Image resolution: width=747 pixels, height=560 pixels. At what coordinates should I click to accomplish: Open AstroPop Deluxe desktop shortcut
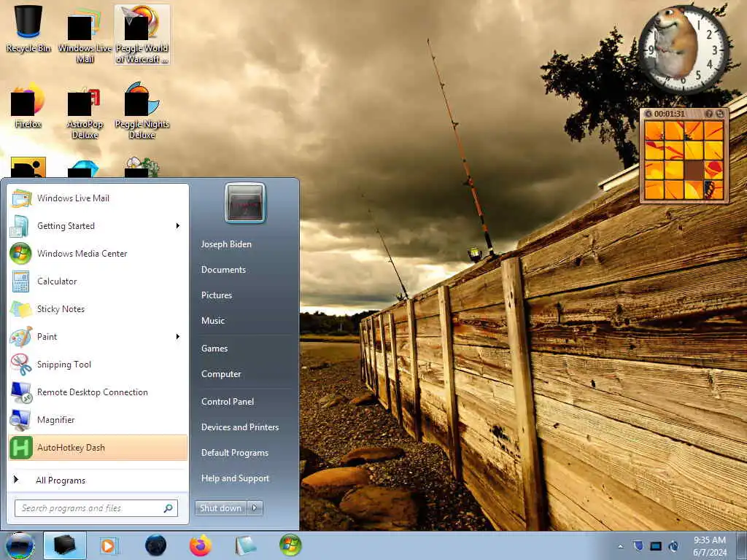tap(85, 111)
